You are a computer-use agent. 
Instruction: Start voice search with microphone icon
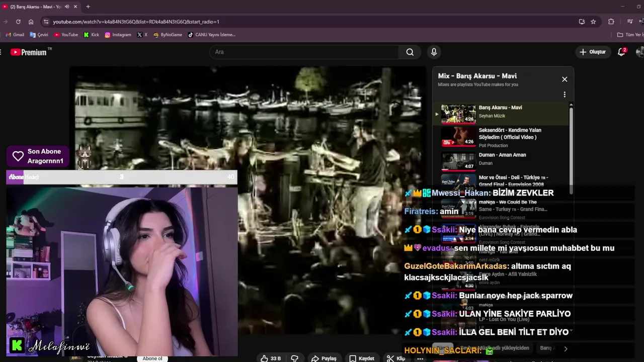(x=434, y=52)
